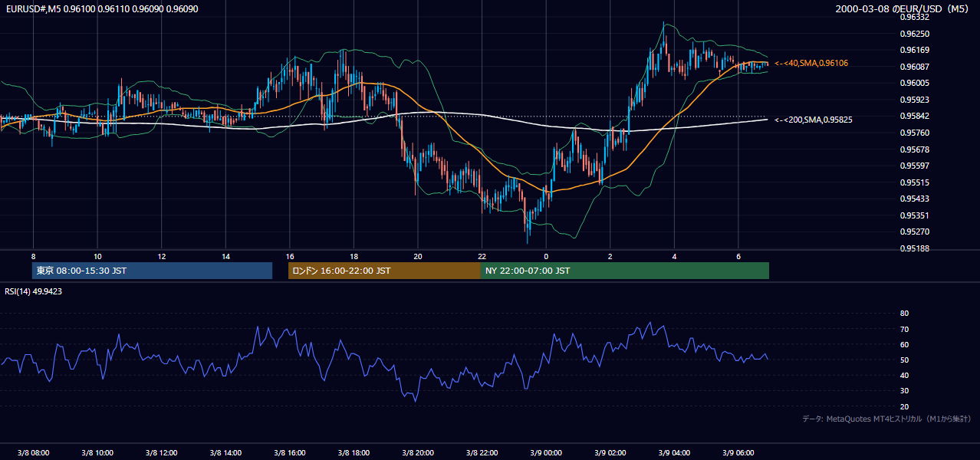Screen dimensions: 980x460
Task: Click the 0.95351 price axis value
Action: click(x=914, y=215)
